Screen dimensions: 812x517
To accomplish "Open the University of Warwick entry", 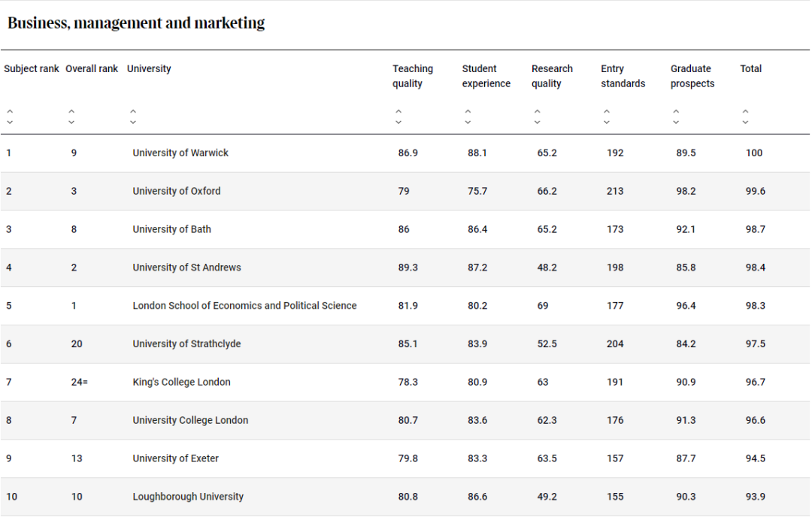I will point(180,153).
